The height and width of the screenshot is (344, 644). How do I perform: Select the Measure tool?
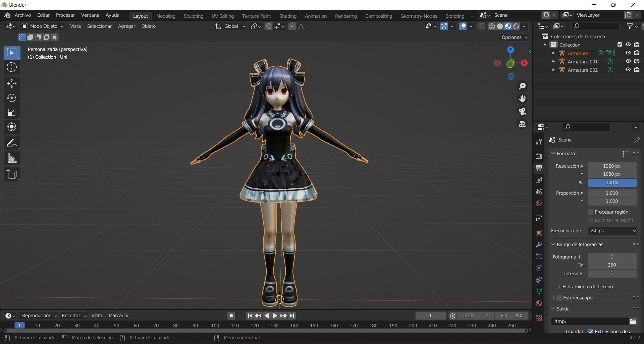[12, 158]
